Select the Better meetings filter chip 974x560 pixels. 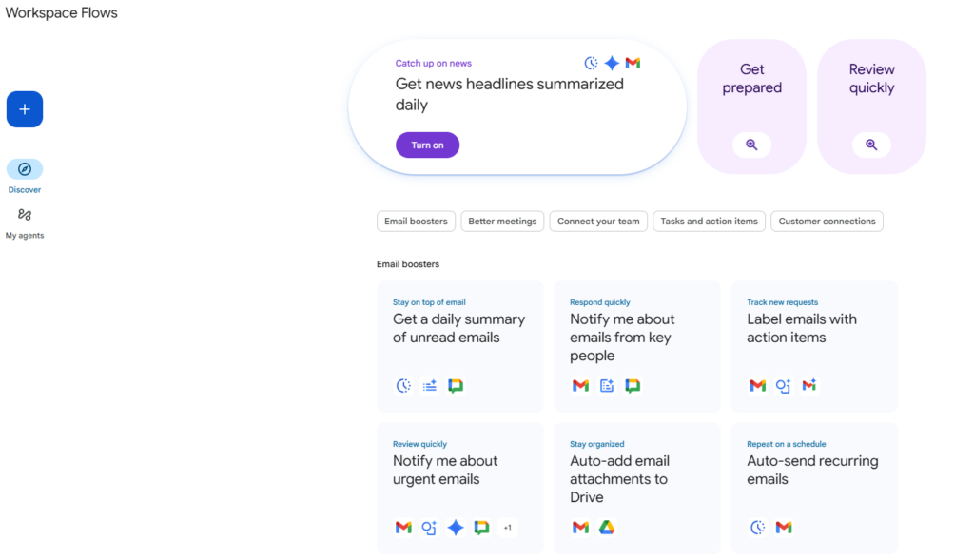pos(502,222)
